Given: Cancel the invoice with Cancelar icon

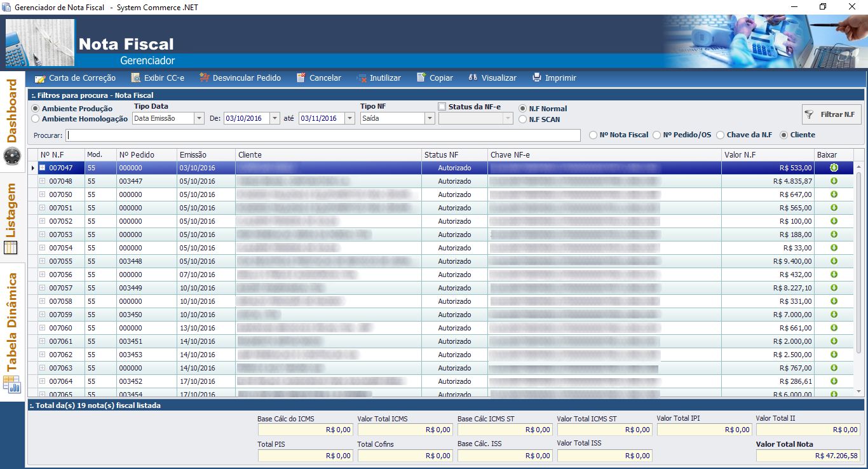Looking at the screenshot, I should coord(301,78).
